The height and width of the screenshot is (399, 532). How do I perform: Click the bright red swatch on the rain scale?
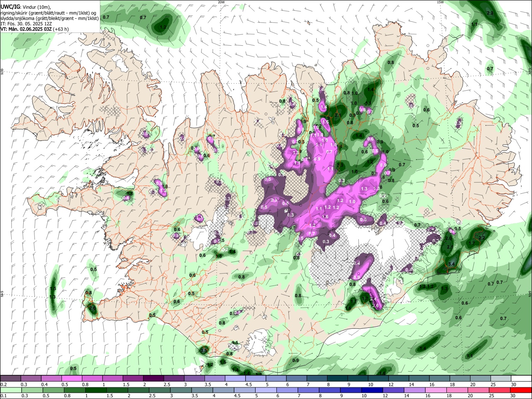pyautogui.click(x=521, y=390)
